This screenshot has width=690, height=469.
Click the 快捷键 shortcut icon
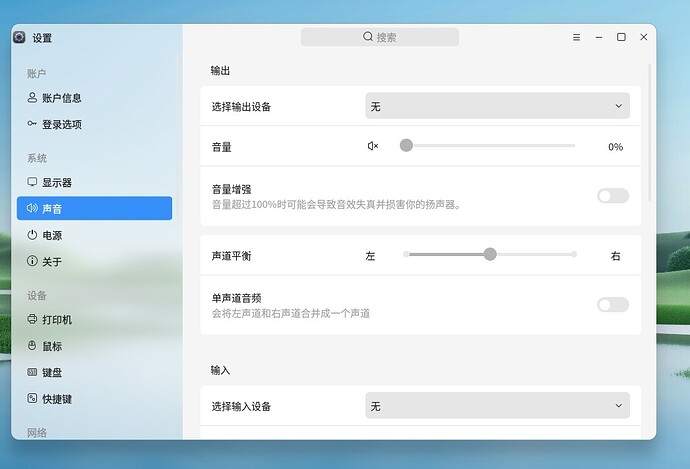tap(32, 398)
